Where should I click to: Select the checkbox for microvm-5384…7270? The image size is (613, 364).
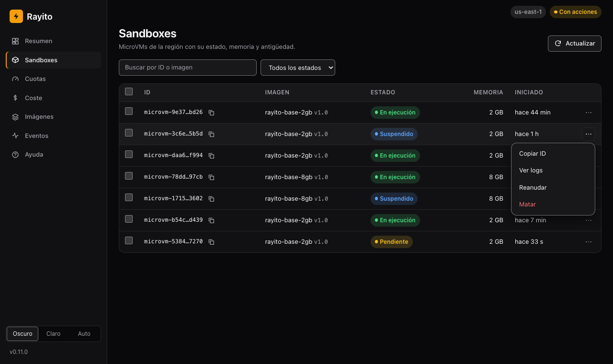[129, 240]
